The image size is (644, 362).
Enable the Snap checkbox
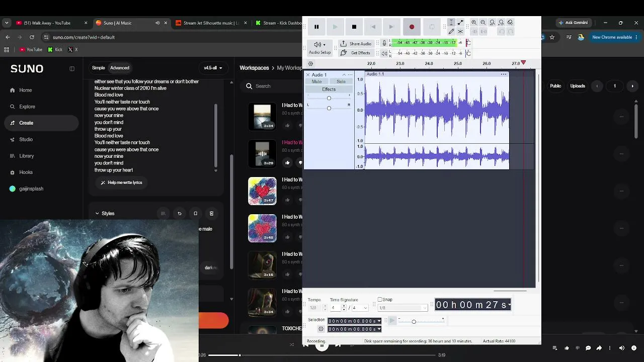coord(380,300)
